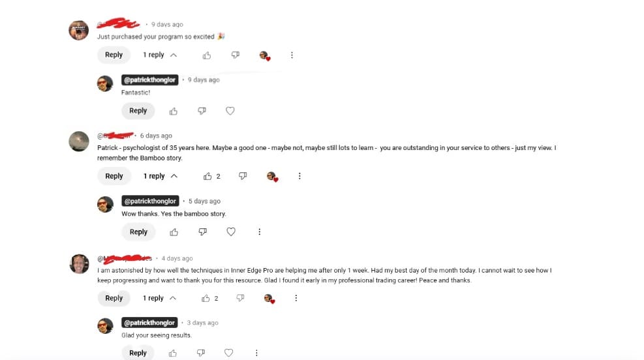
Task: Heart the 'Glad your seeing results' reply
Action: tap(229, 353)
